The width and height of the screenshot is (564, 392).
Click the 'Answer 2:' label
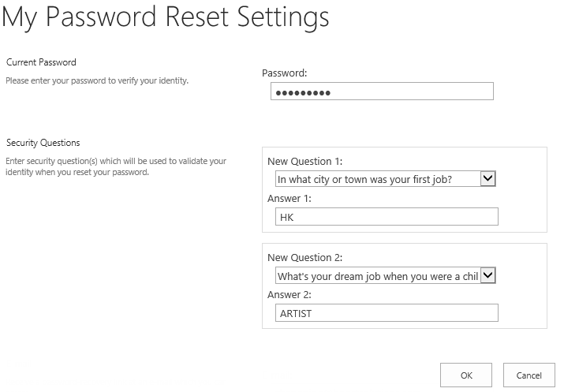[x=289, y=295]
